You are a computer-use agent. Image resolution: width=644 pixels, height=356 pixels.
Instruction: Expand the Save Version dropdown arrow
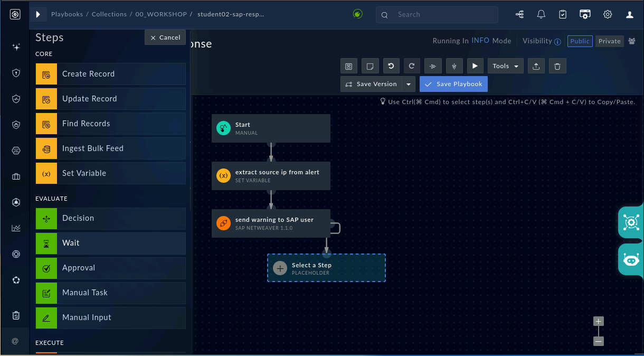[409, 84]
